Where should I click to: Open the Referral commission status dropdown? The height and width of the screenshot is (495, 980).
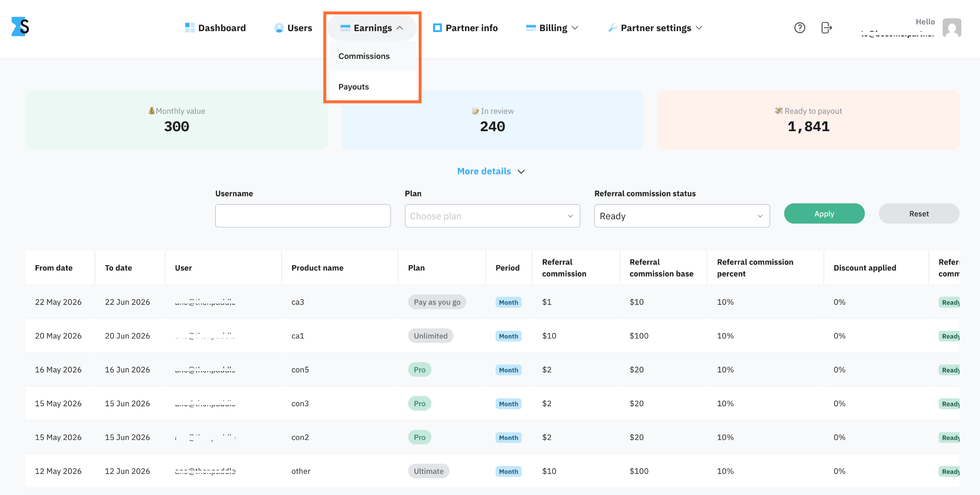click(682, 216)
